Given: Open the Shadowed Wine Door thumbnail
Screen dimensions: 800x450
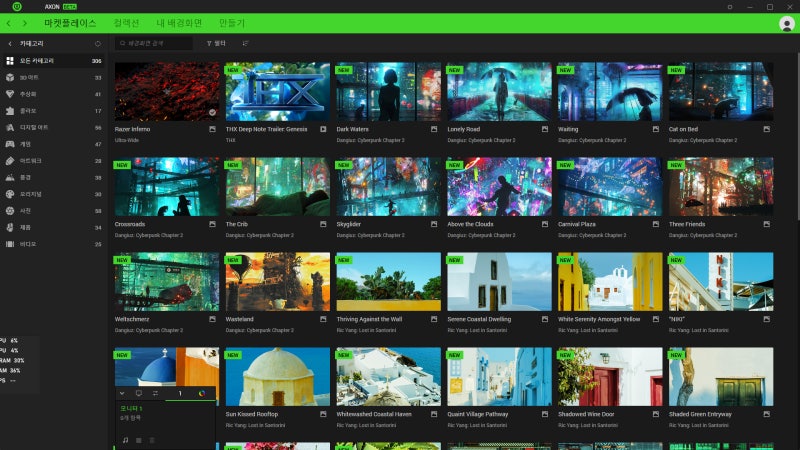Looking at the screenshot, I should pyautogui.click(x=610, y=377).
